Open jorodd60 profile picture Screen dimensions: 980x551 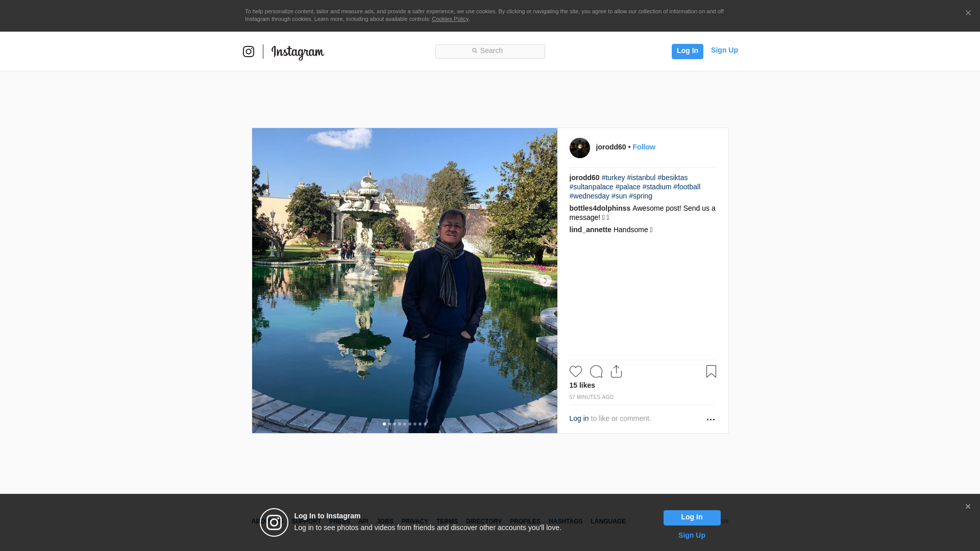(579, 148)
